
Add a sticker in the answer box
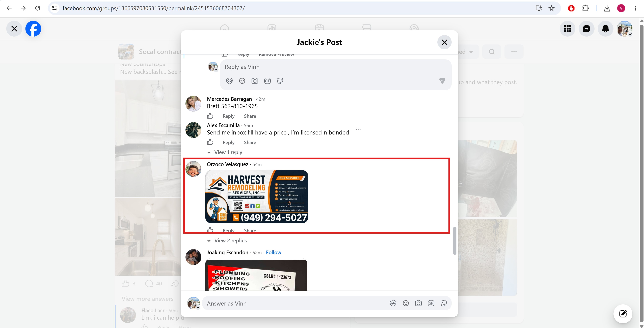click(x=444, y=303)
